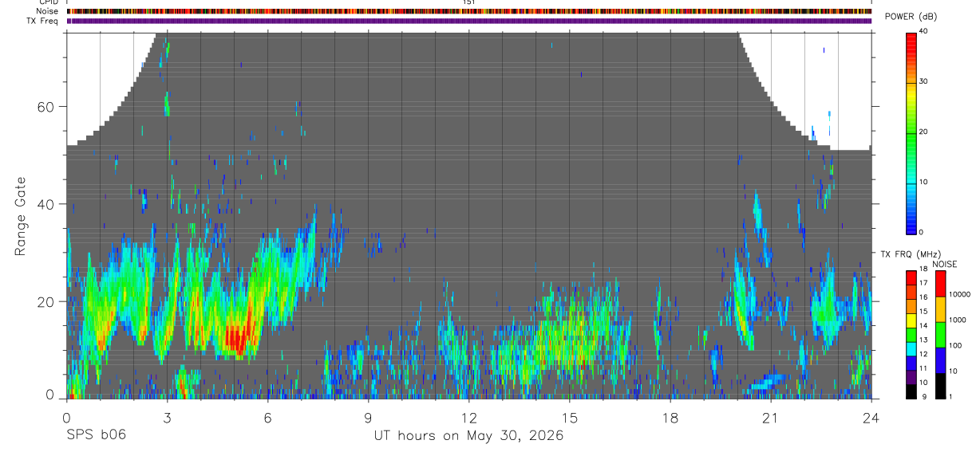Image resolution: width=980 pixels, height=452 pixels.
Task: Click the Range Gate axis title
Action: (21, 217)
